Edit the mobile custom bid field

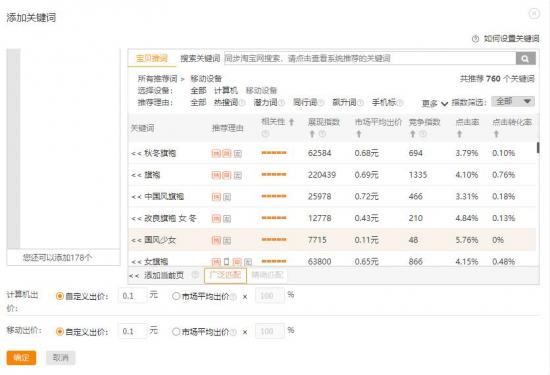pyautogui.click(x=132, y=331)
